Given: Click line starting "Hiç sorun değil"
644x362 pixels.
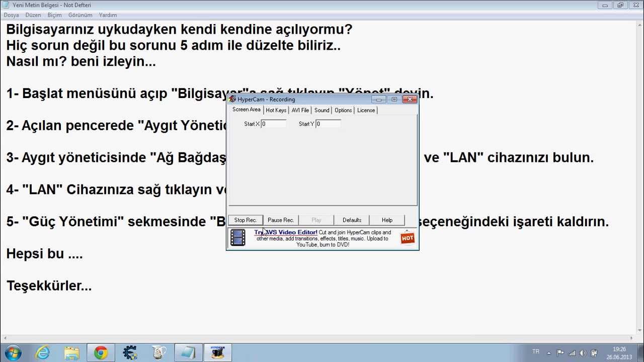Looking at the screenshot, I should click(x=173, y=45).
